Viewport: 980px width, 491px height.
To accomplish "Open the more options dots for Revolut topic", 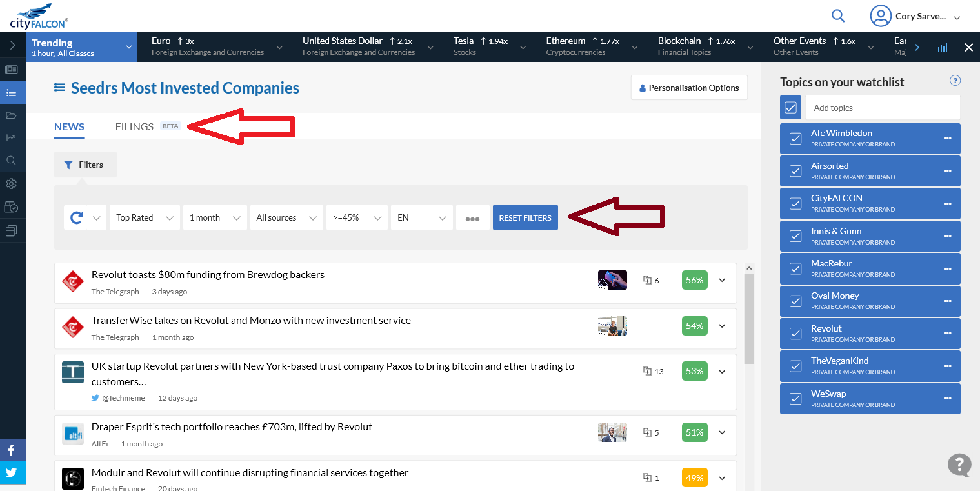I will click(x=947, y=334).
